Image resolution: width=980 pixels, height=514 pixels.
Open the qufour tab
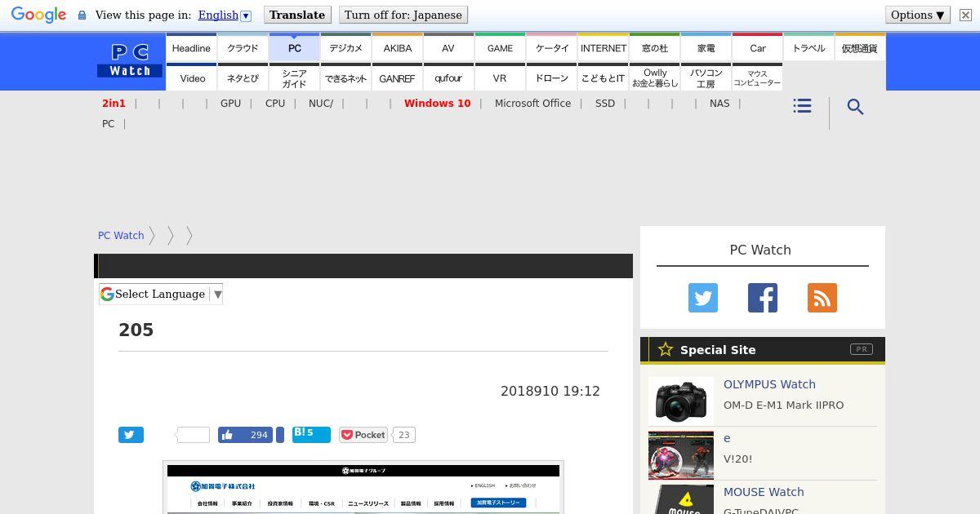coord(448,78)
